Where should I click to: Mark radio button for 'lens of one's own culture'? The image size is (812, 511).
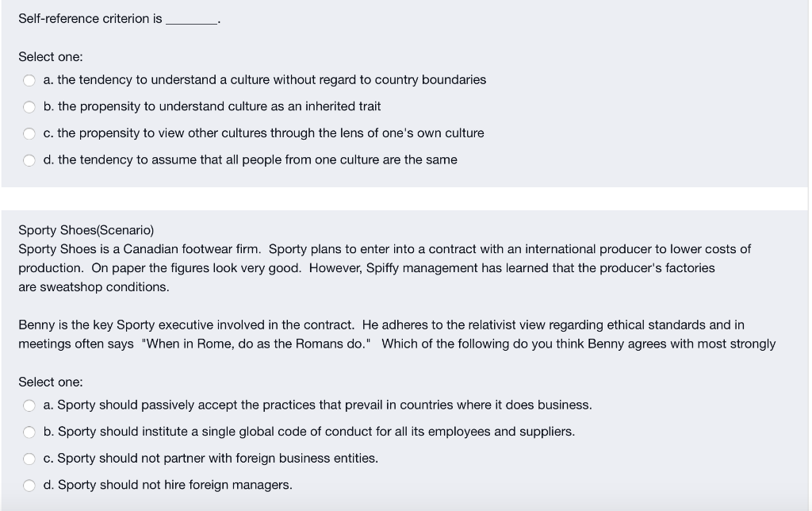[29, 134]
